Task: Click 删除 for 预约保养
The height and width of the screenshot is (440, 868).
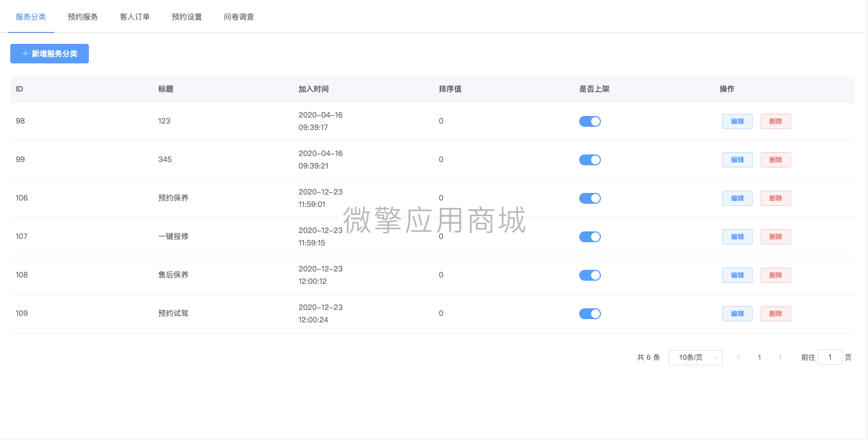Action: tap(776, 198)
